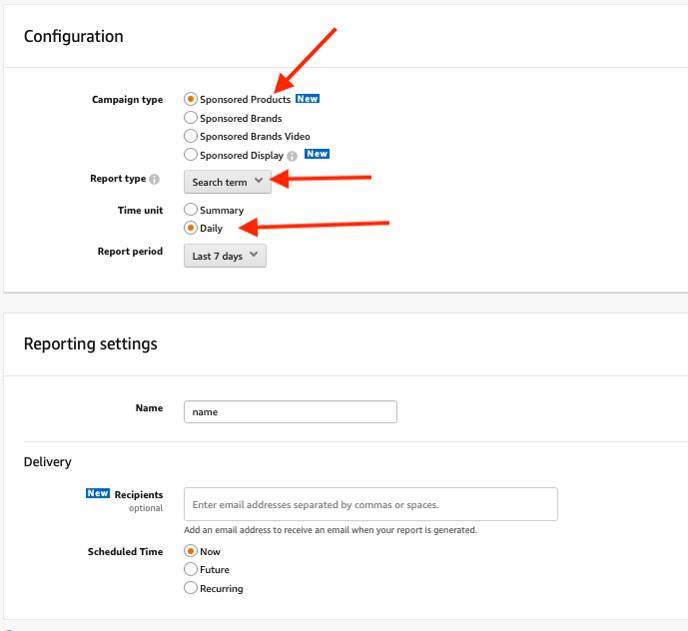688x631 pixels.
Task: Click chevron arrow on Search term dropdown
Action: coord(259,181)
